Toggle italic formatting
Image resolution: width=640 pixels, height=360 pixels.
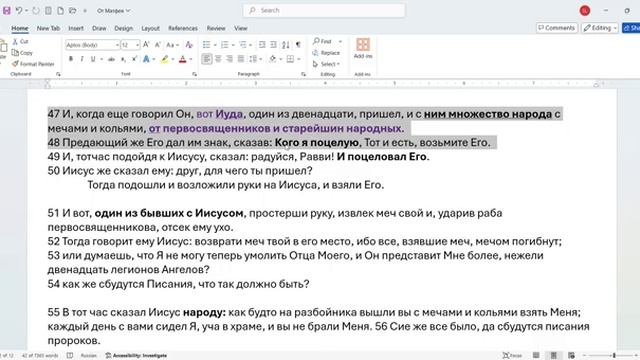pos(82,59)
